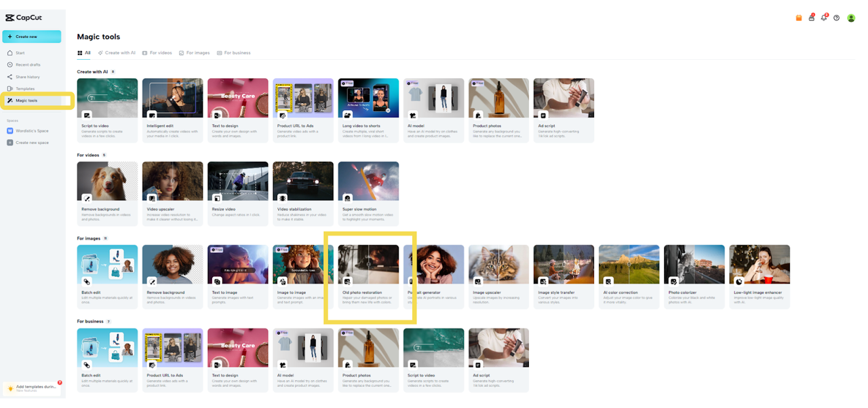Click Ad script icon under Create with AI
The image size is (868, 408).
(x=542, y=115)
